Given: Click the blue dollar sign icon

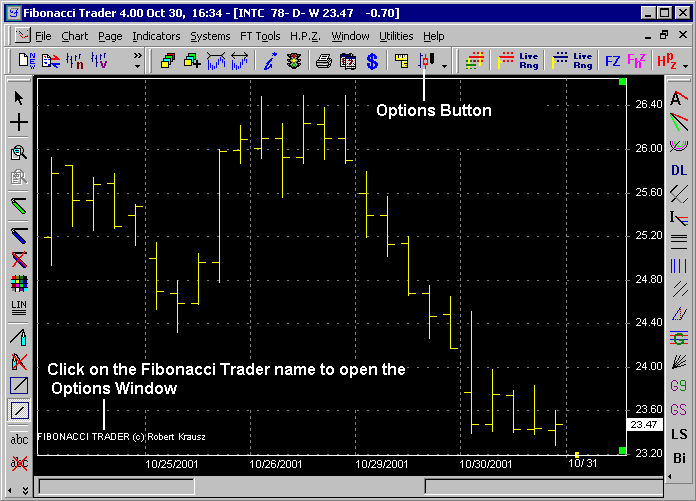Looking at the screenshot, I should point(372,61).
